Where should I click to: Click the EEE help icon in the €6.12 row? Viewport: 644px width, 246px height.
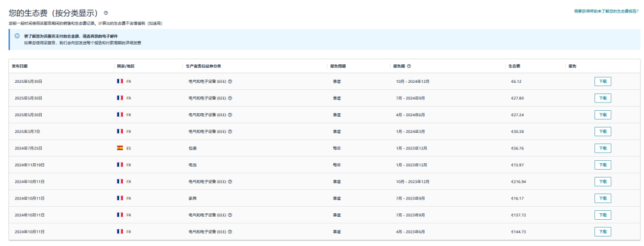[x=230, y=81]
